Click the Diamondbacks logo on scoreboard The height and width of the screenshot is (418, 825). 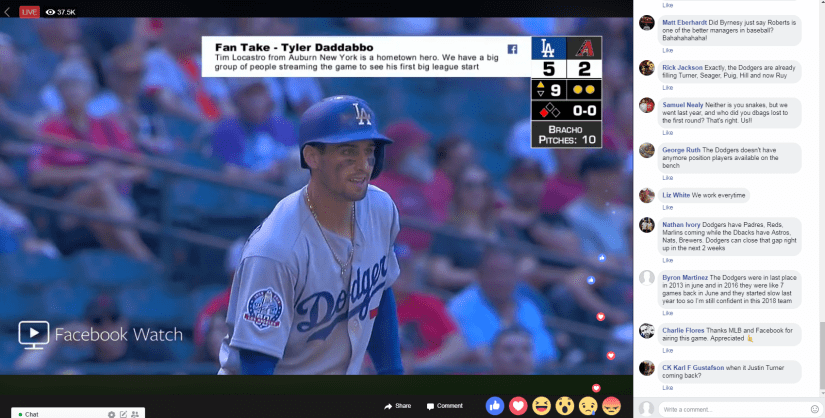point(584,48)
